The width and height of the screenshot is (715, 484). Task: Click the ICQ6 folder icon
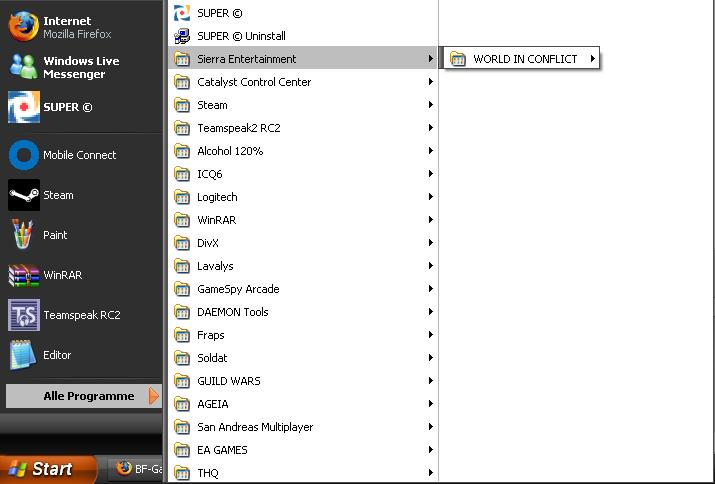click(182, 174)
